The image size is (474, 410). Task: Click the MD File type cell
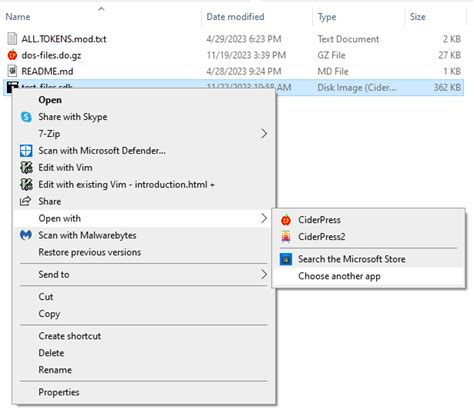click(333, 71)
